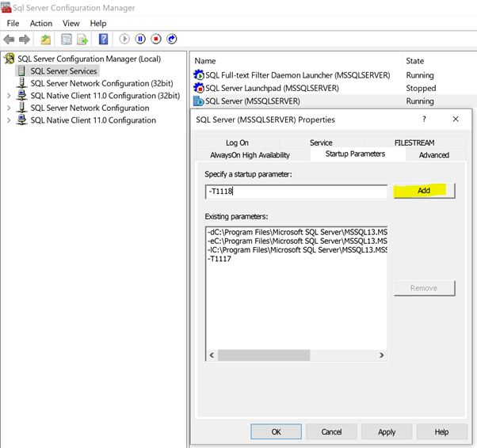Screen dimensions: 477x448
Task: Click the SQL Server Configuration Manager (Local) root icon
Action: 10,59
